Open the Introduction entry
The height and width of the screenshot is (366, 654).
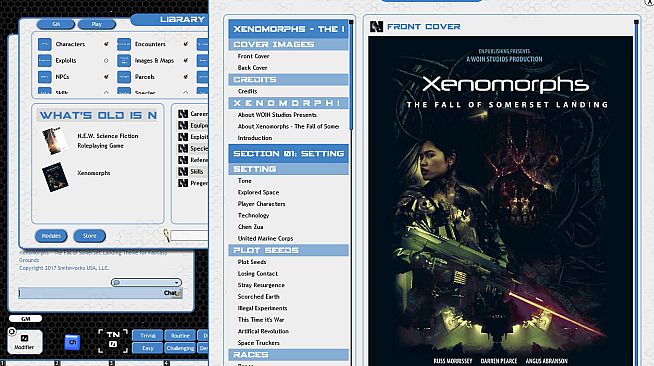(255, 138)
